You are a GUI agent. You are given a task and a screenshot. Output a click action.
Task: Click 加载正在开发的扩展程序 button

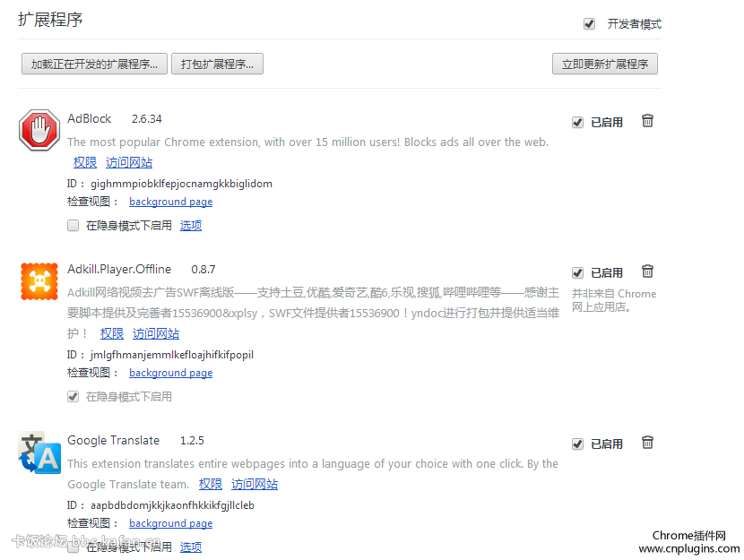94,65
